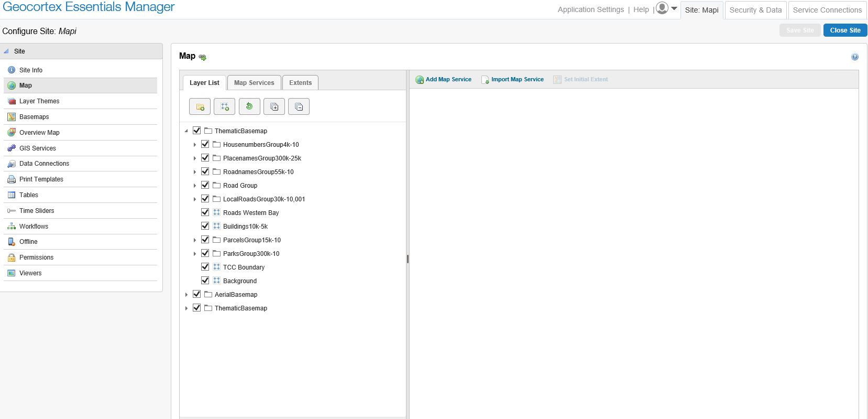Click the Add Map Service text

[448, 80]
